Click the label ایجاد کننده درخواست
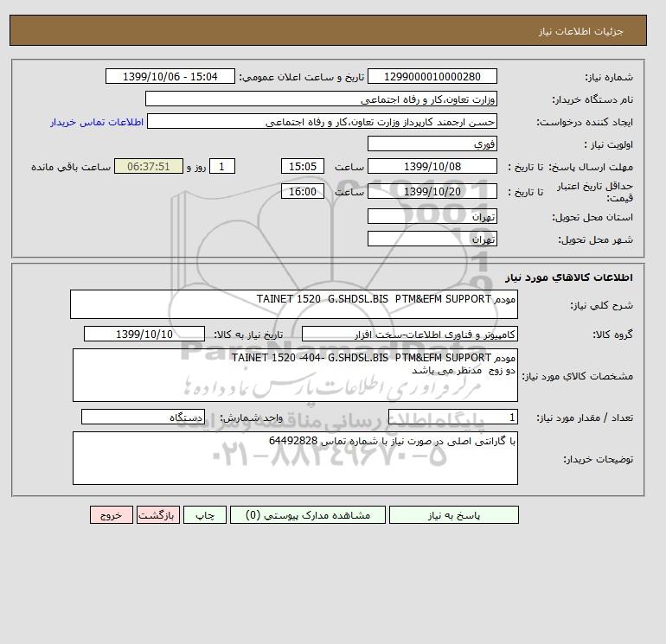 [585, 122]
